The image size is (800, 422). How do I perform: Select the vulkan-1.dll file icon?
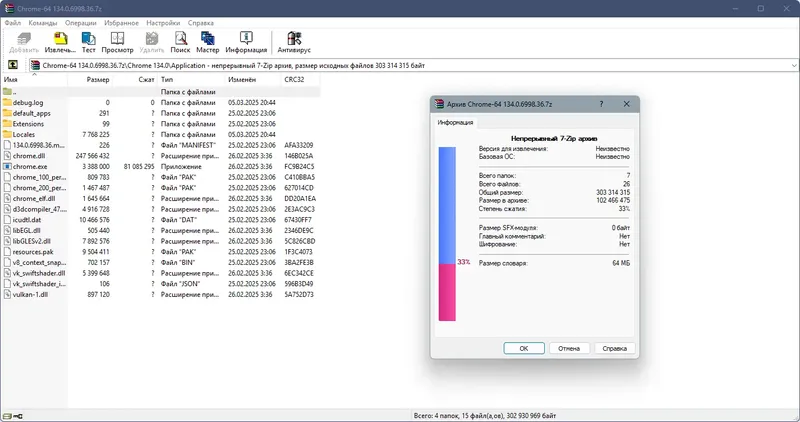click(x=7, y=294)
